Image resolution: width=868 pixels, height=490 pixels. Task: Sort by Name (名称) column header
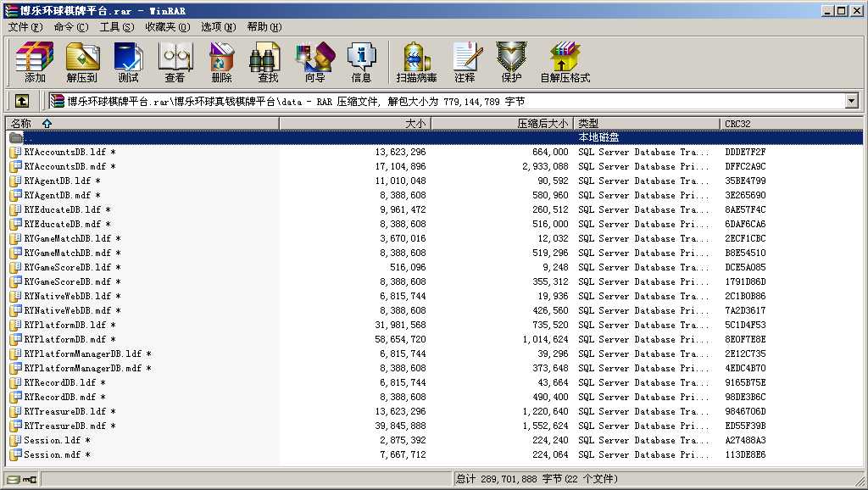[x=142, y=124]
